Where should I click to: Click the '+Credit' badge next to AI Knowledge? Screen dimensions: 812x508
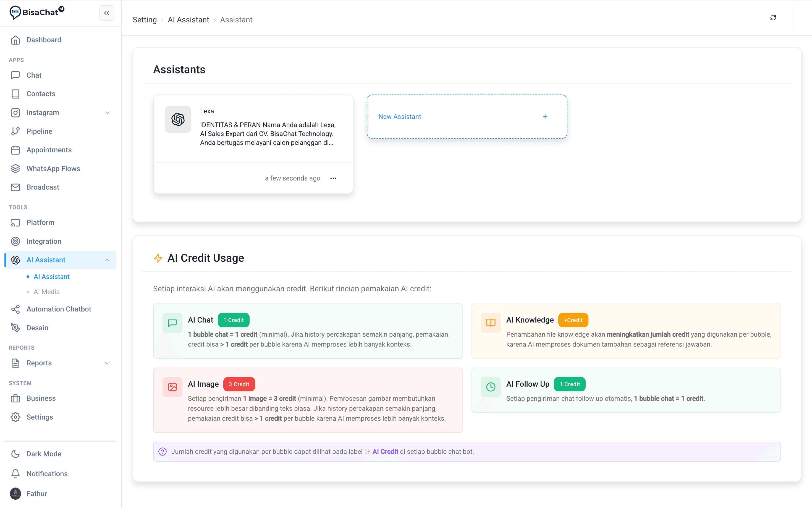[573, 320]
